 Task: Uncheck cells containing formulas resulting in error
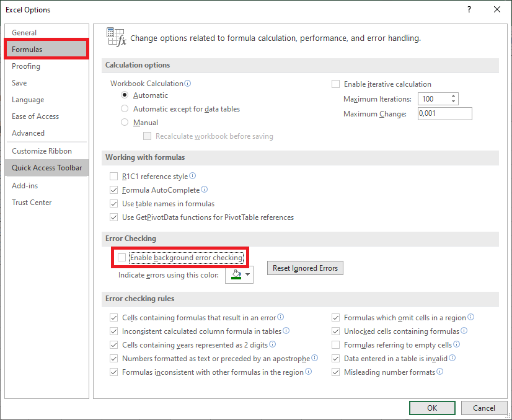pyautogui.click(x=113, y=318)
